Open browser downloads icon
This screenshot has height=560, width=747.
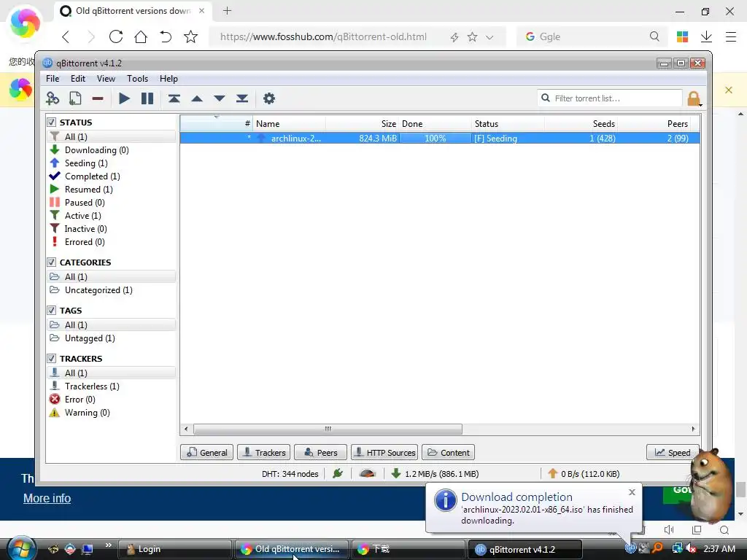706,36
